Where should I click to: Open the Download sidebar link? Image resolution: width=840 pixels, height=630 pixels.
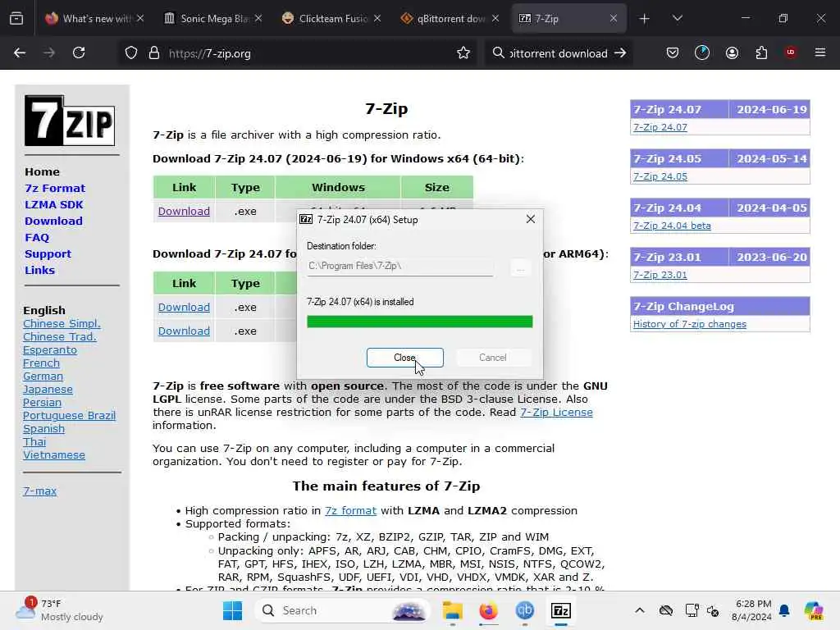click(53, 221)
